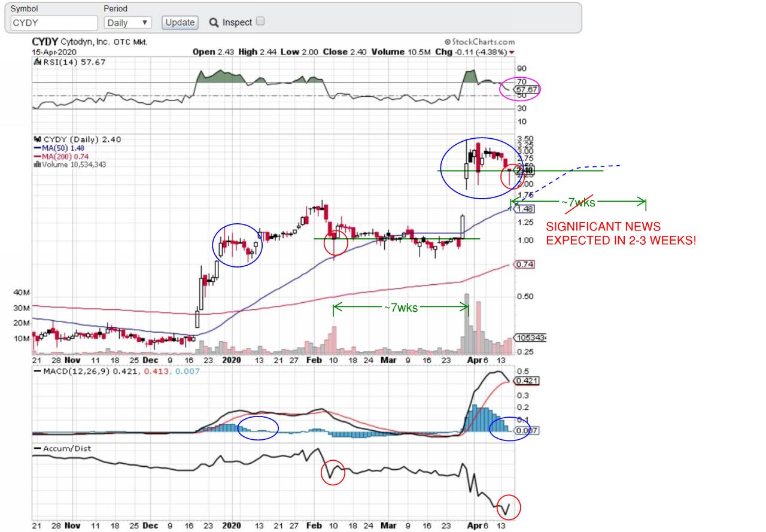Click the "Volume 10,534,343" legend entry
Image resolution: width=766 pixels, height=532 pixels.
(x=70, y=165)
